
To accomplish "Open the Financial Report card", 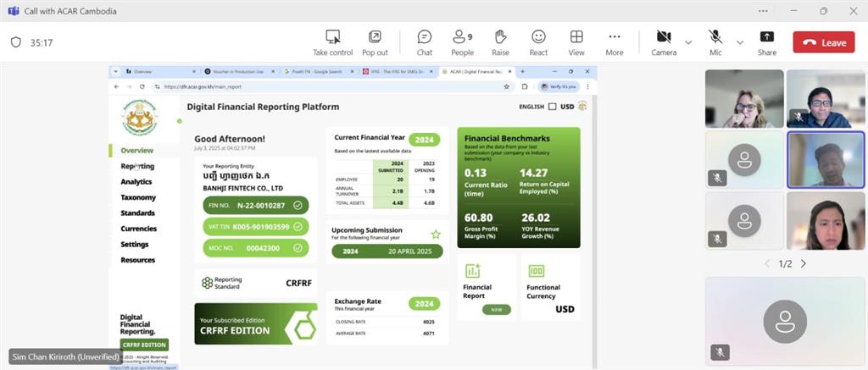I will point(487,286).
